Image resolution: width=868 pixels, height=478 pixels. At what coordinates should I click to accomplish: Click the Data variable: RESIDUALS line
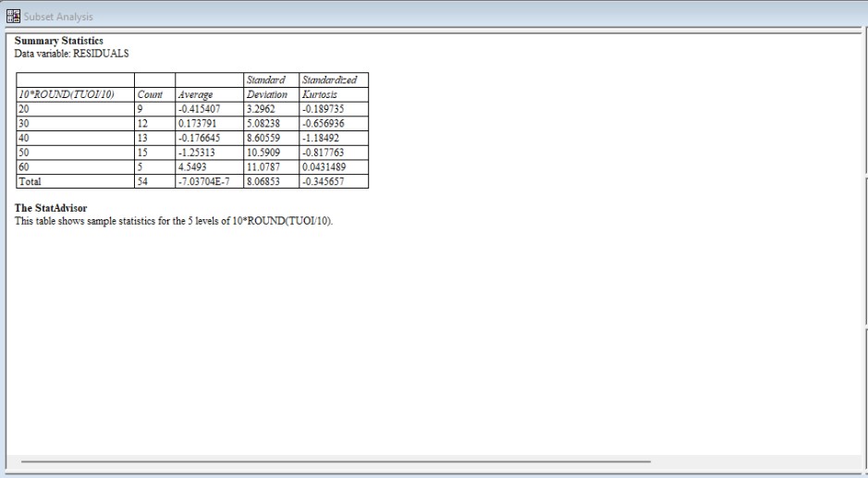click(71, 52)
